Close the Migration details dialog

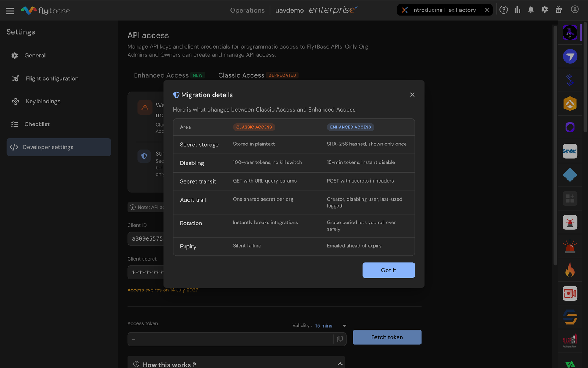pyautogui.click(x=412, y=95)
